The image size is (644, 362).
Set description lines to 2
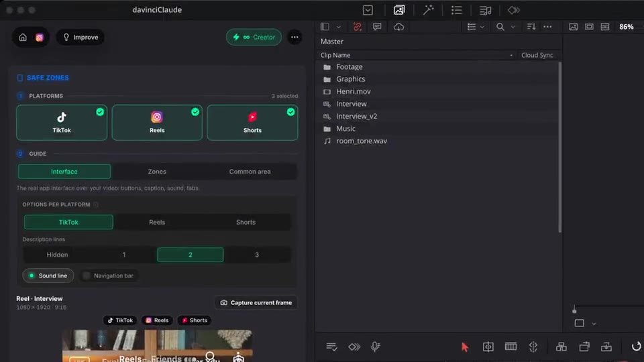190,255
